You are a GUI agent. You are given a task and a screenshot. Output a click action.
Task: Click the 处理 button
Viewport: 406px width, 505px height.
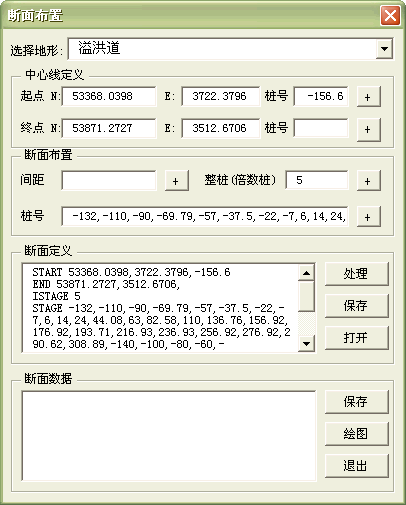point(356,274)
